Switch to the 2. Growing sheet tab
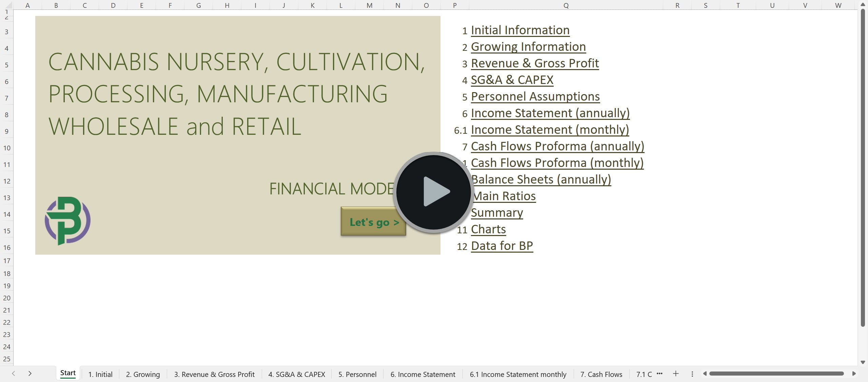 (x=142, y=374)
